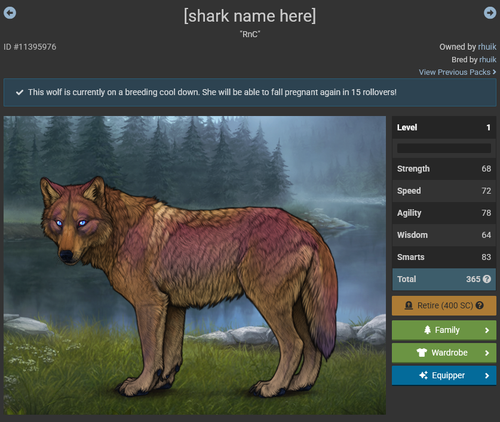Open the Equipper page

point(444,375)
